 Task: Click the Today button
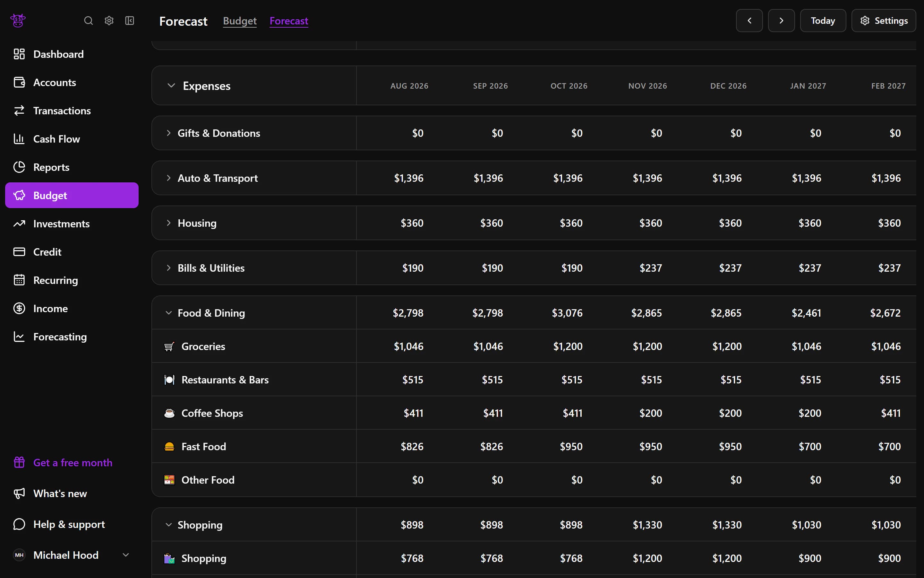click(823, 21)
